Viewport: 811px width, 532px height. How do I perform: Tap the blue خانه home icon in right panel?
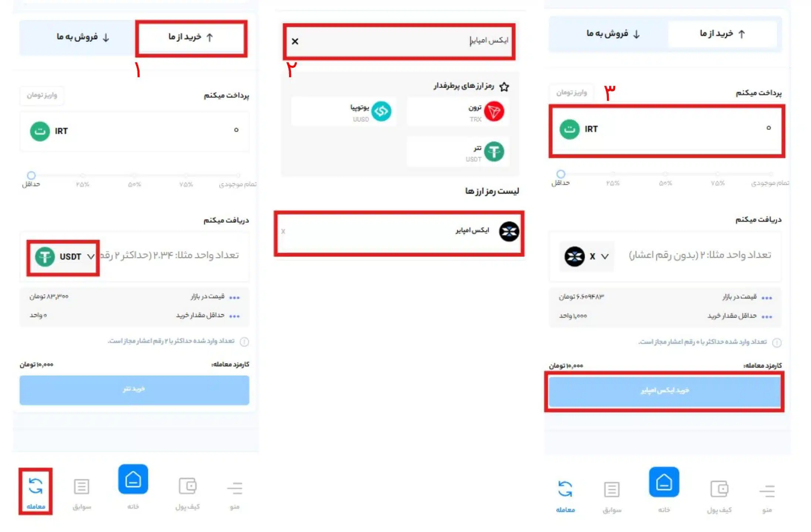click(x=664, y=482)
